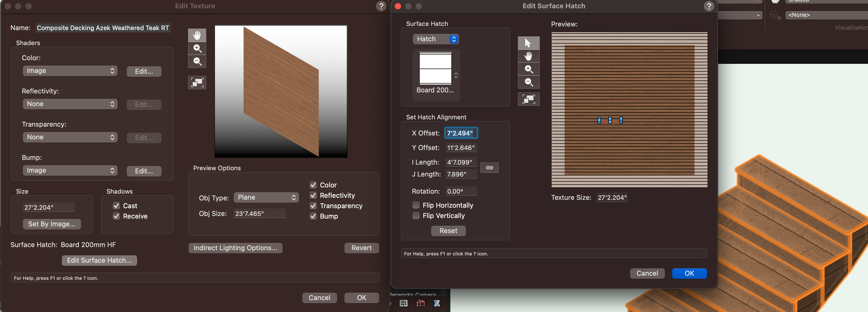This screenshot has width=868, height=312.
Task: Open the Hatch type dropdown
Action: click(x=436, y=39)
